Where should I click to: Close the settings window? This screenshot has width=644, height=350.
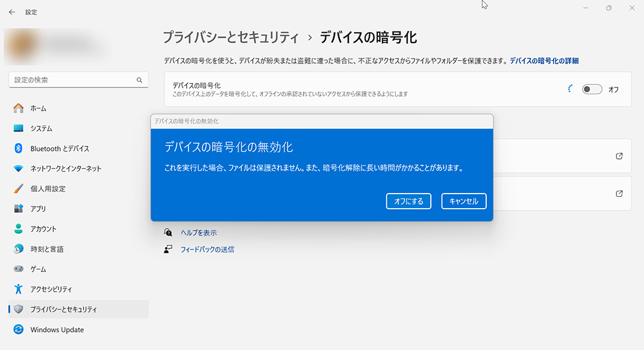point(631,8)
